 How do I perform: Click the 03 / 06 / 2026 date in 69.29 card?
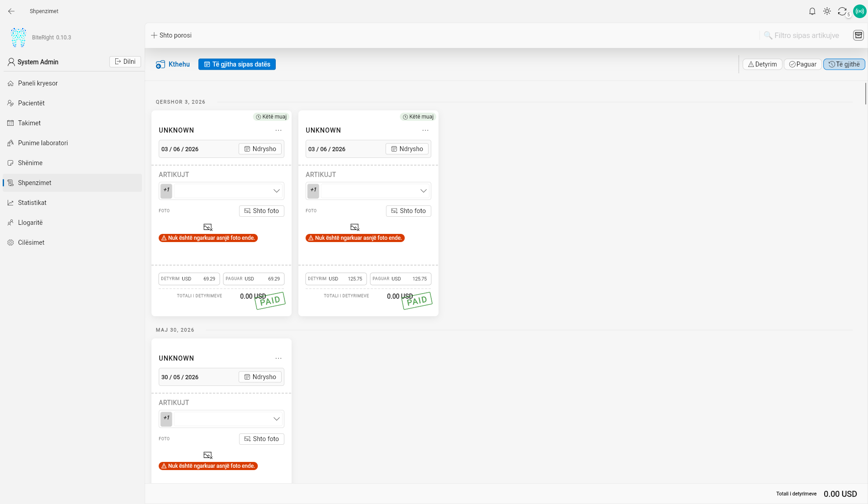point(180,149)
